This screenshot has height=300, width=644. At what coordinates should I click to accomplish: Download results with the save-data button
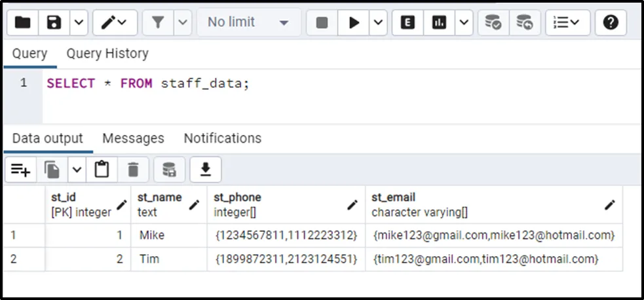tap(206, 170)
